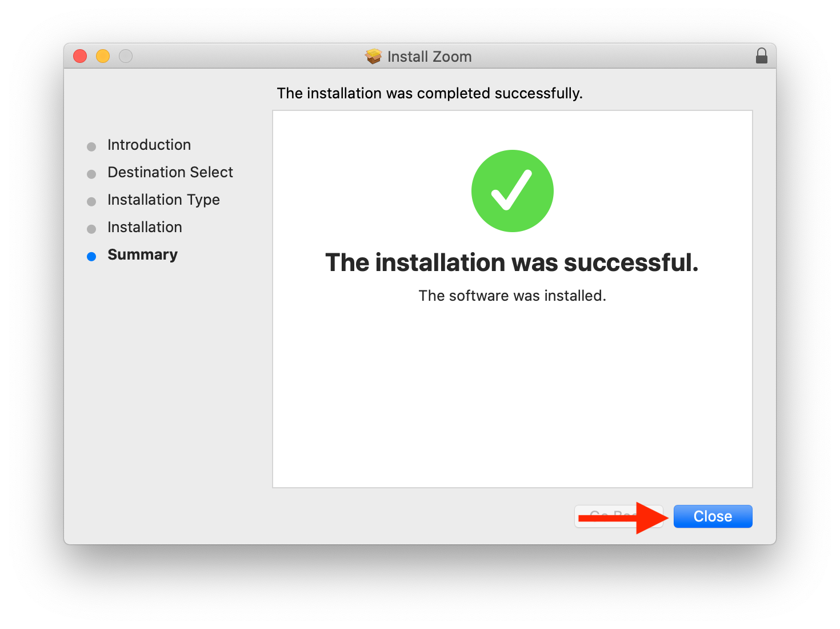Click the blue Close button
Image resolution: width=840 pixels, height=629 pixels.
pos(713,516)
